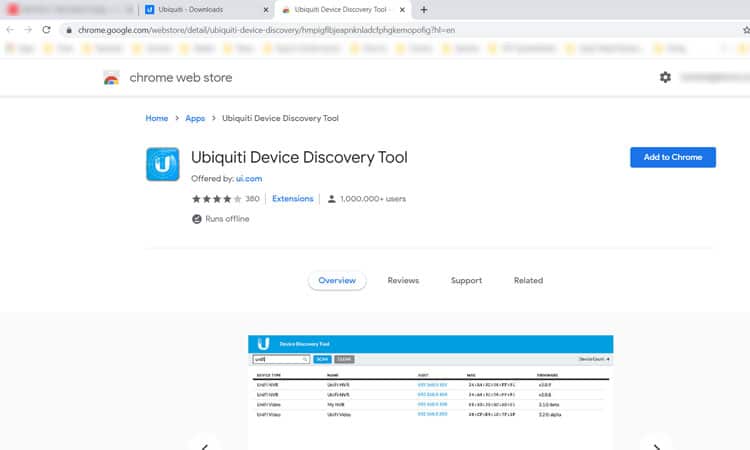Click the chrome web store header text
This screenshot has width=750, height=450.
tap(181, 77)
